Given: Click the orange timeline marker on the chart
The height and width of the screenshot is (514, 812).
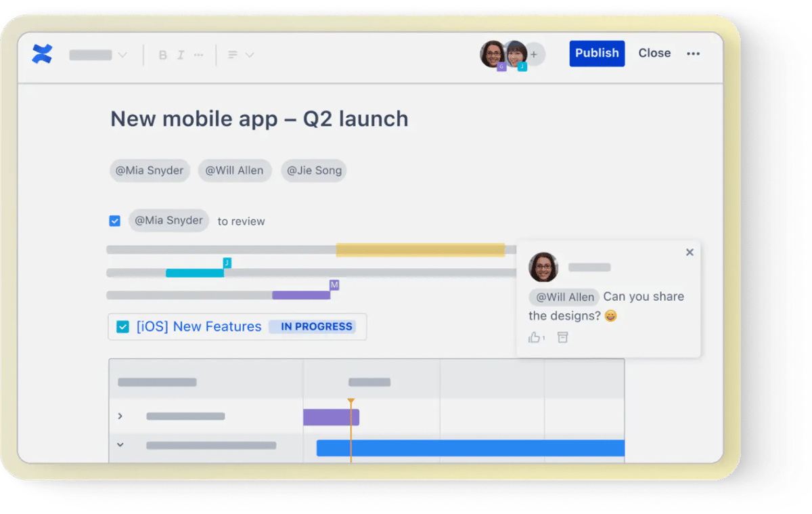Looking at the screenshot, I should point(351,402).
